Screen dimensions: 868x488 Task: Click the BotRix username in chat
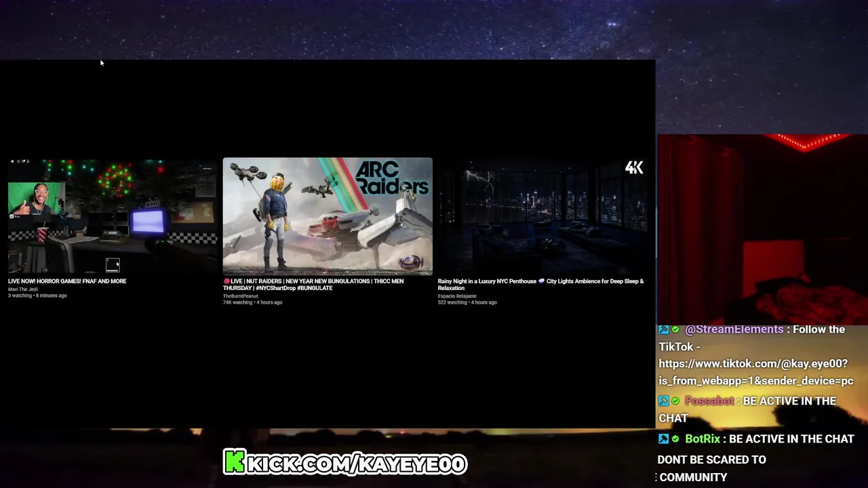[x=703, y=439]
